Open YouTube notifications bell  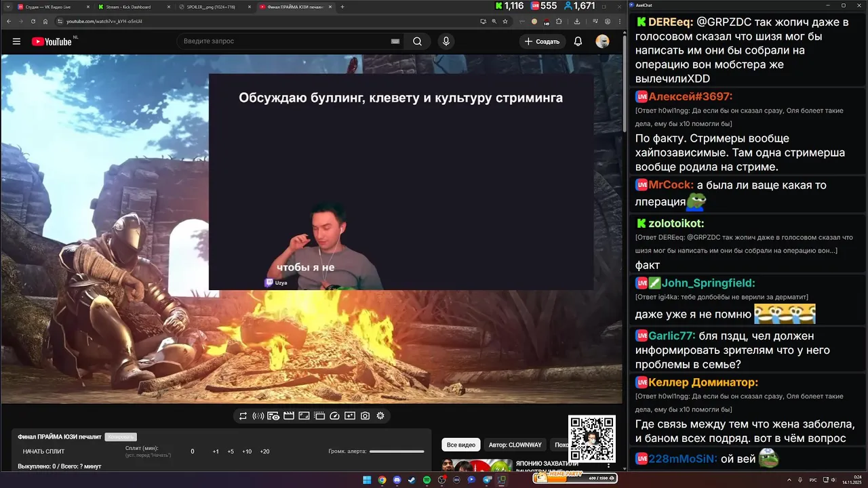pos(578,41)
